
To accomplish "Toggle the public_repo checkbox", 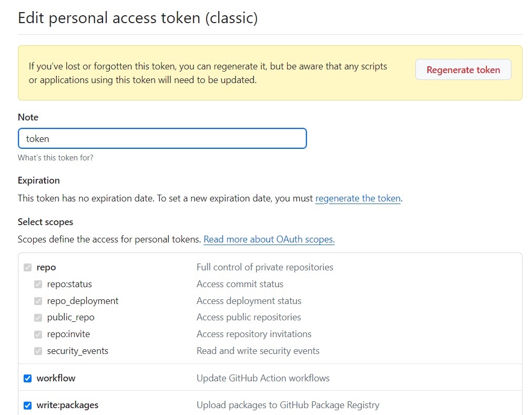I will [38, 317].
